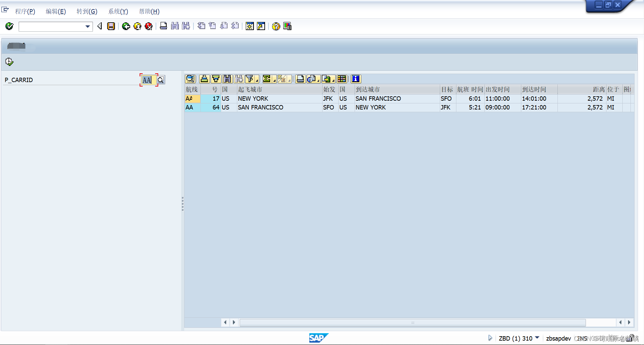Open search help beside the P_CARRID field
The image size is (644, 345).
coord(161,80)
